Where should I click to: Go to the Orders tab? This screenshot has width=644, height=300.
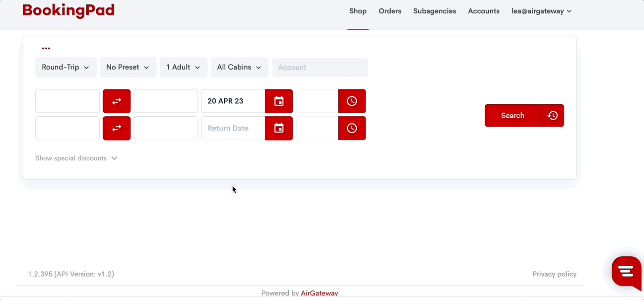coord(389,11)
